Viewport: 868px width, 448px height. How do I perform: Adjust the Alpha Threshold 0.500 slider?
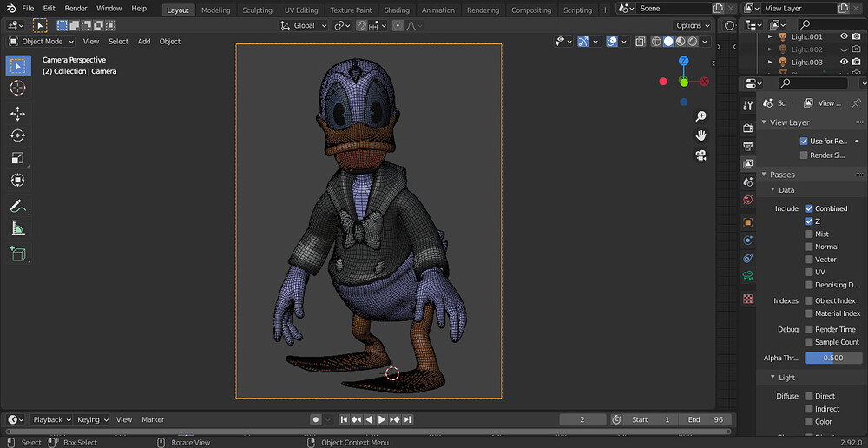pyautogui.click(x=833, y=358)
